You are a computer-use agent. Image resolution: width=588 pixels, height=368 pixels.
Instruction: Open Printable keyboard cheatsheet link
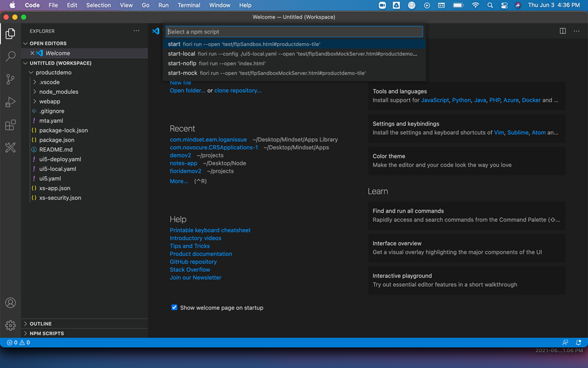210,230
